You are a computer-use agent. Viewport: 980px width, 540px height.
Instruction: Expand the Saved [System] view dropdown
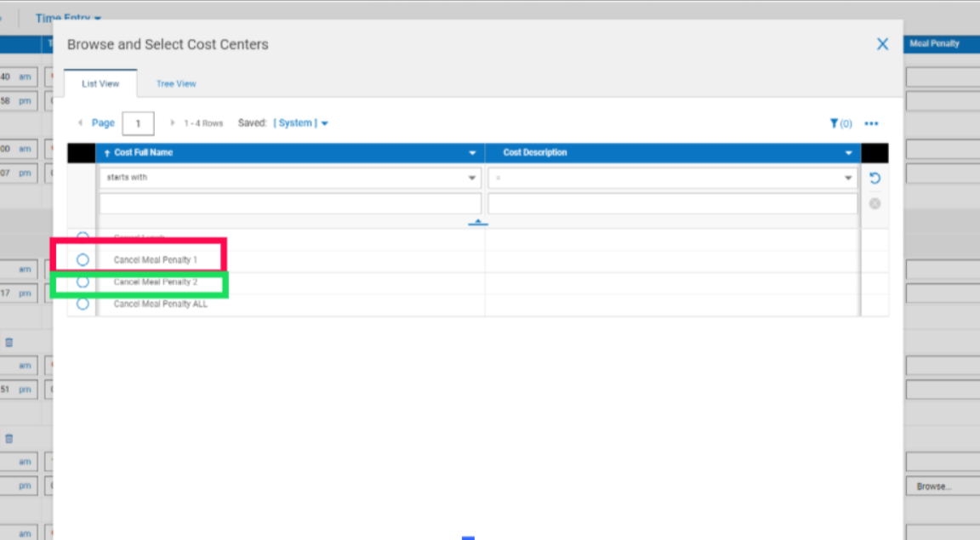(300, 123)
